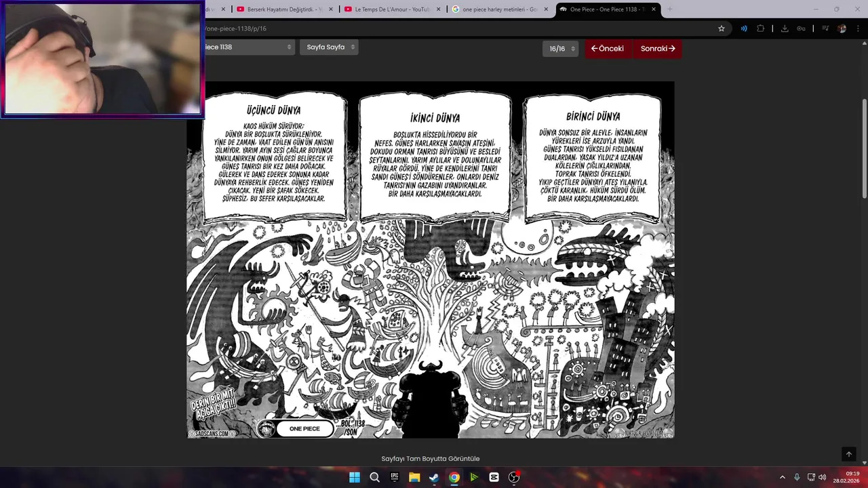Image resolution: width=868 pixels, height=488 pixels.
Task: Open the media control queue icon
Action: pyautogui.click(x=825, y=28)
